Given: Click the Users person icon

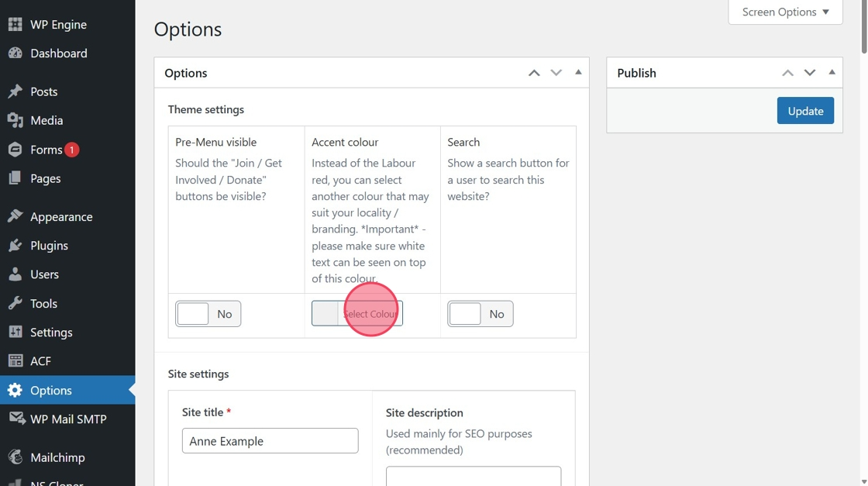Looking at the screenshot, I should pos(15,274).
